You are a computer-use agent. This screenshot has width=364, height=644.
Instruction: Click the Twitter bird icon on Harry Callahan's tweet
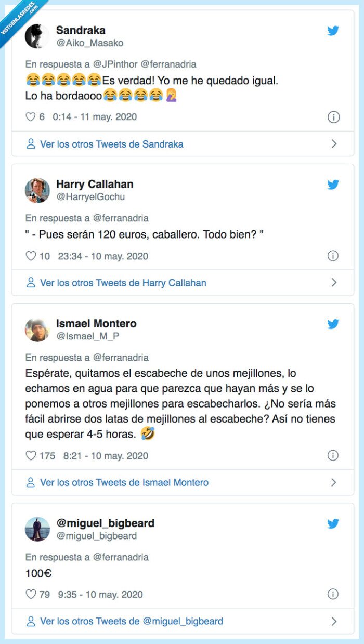click(333, 183)
